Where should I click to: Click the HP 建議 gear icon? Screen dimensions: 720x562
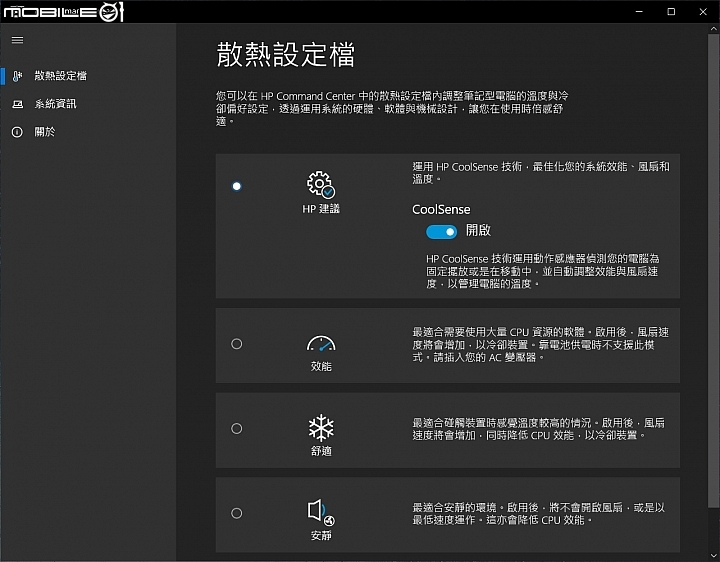pos(321,184)
